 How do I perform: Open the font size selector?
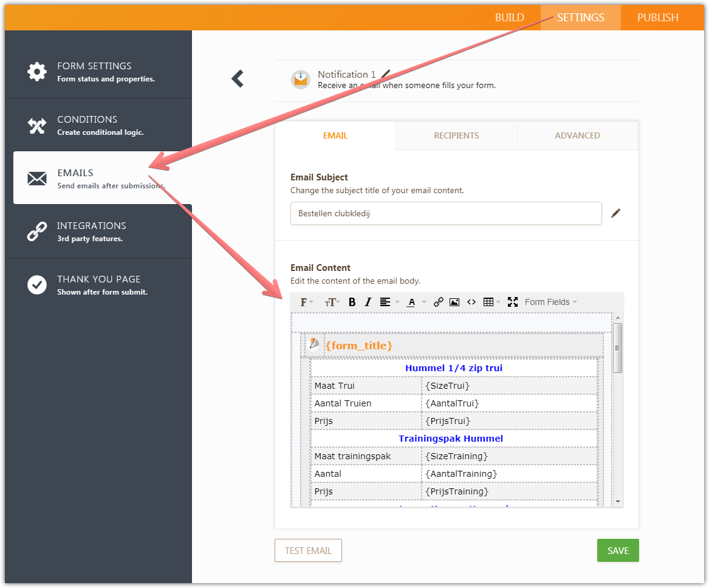[x=331, y=301]
